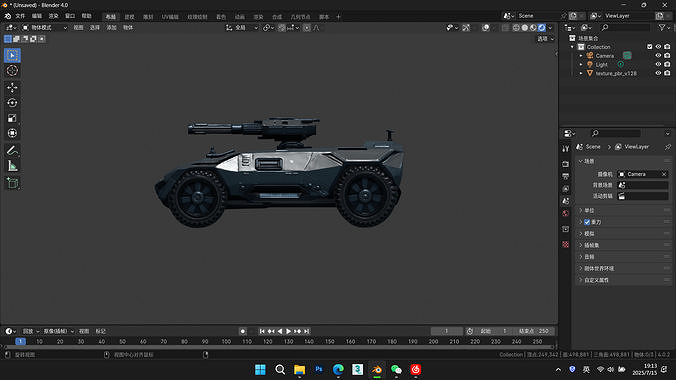The width and height of the screenshot is (676, 380).
Task: Open the Output properties tab
Action: (565, 176)
